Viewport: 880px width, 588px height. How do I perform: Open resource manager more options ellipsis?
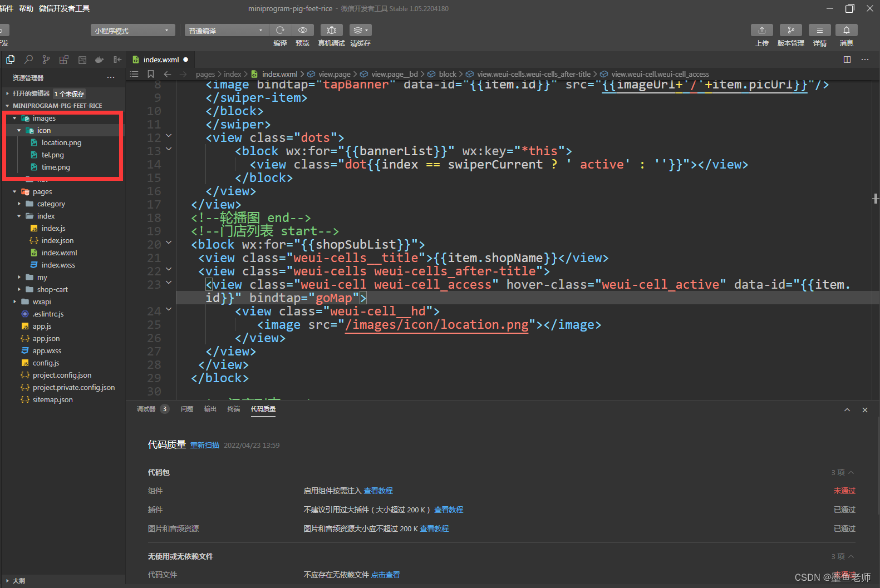(111, 77)
